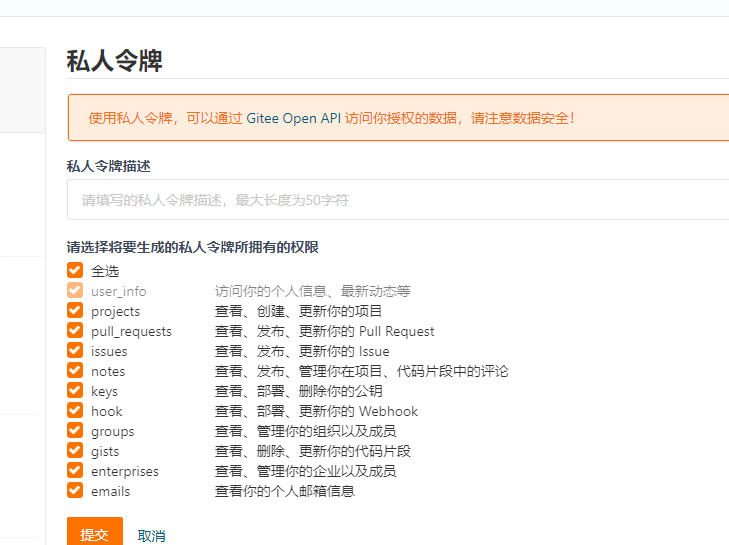Click the 取消 cancel link

[x=152, y=536]
